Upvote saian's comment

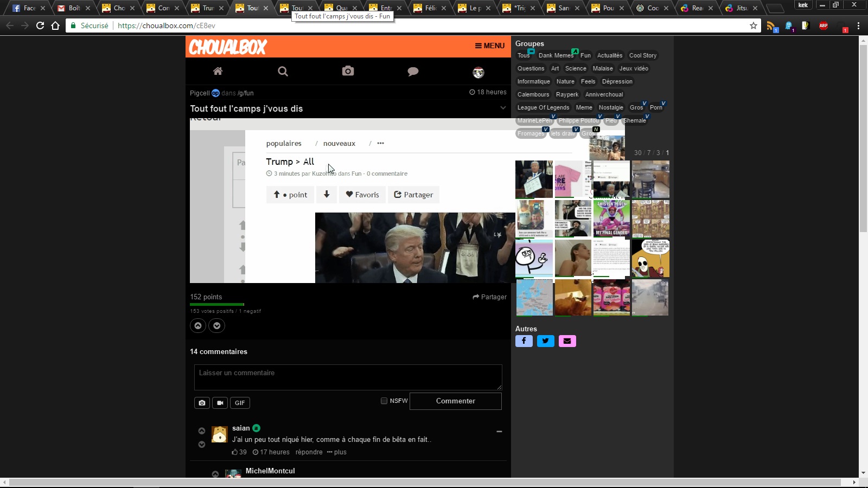tap(202, 431)
